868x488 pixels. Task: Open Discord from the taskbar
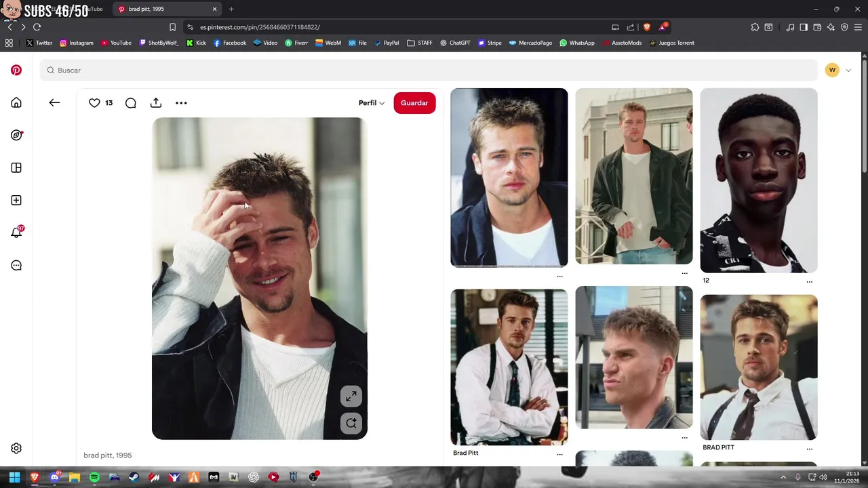pyautogui.click(x=54, y=477)
